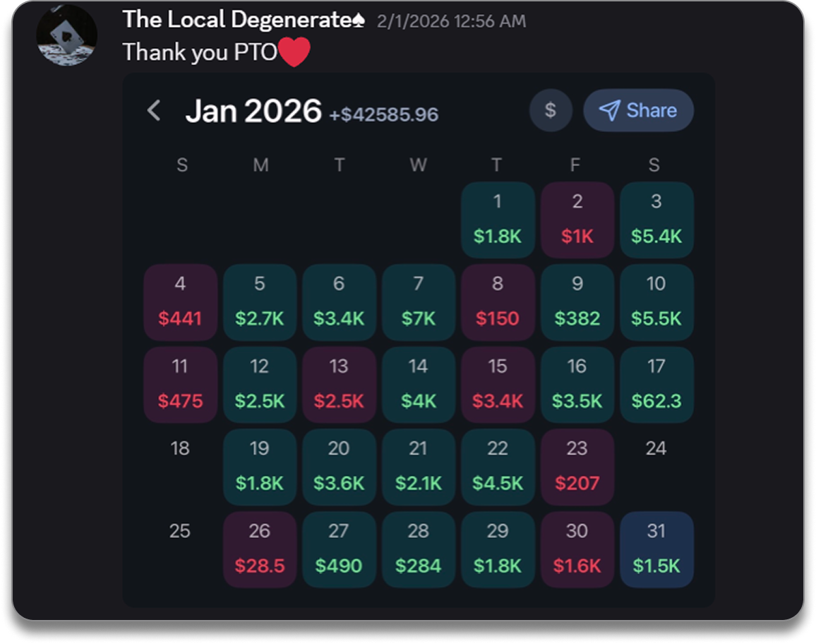This screenshot has height=644, width=816.
Task: Click the Jan 2026 month title
Action: coord(253,112)
